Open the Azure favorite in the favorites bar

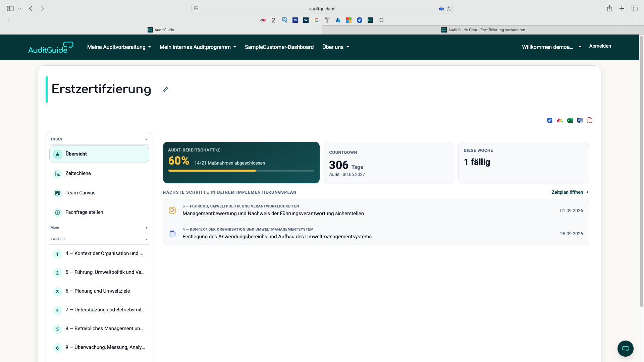point(338,20)
